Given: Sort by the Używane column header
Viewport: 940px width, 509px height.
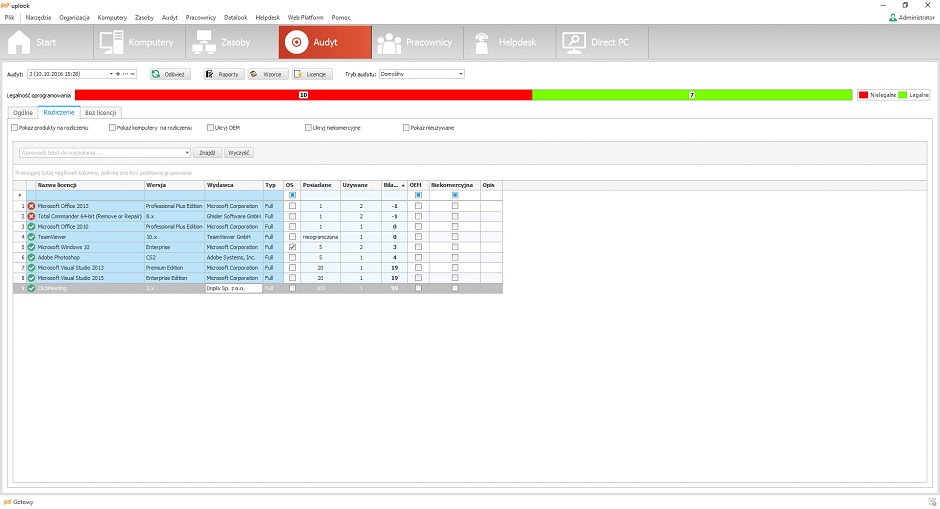Looking at the screenshot, I should tap(361, 185).
